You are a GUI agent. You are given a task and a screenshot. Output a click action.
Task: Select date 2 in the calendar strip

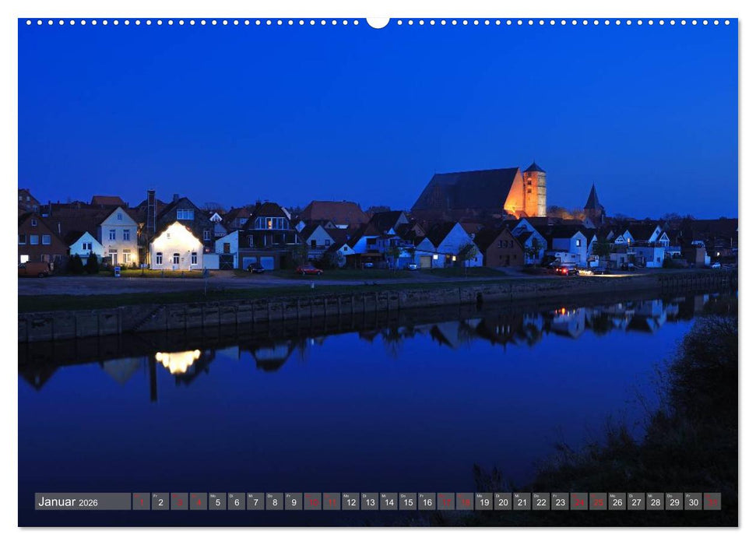pyautogui.click(x=160, y=502)
